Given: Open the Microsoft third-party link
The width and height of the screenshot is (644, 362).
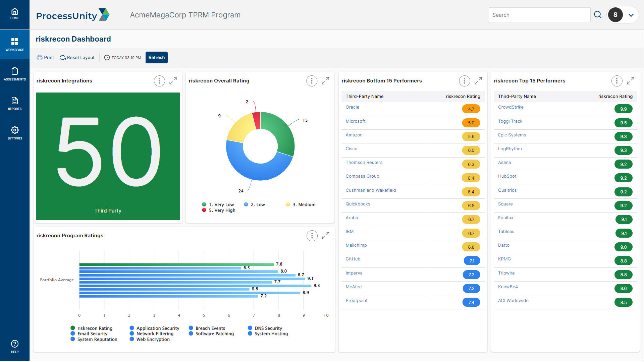Looking at the screenshot, I should (356, 121).
